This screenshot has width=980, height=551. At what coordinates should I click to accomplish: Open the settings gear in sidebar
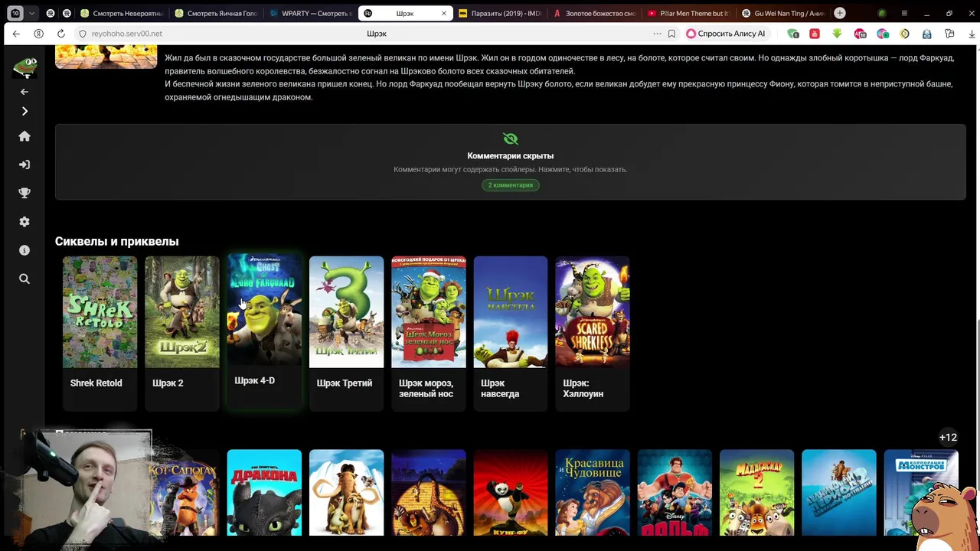[x=24, y=221]
